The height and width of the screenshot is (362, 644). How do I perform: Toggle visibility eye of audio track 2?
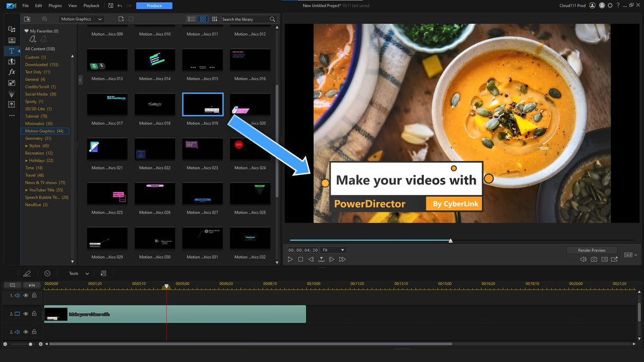[x=25, y=332]
